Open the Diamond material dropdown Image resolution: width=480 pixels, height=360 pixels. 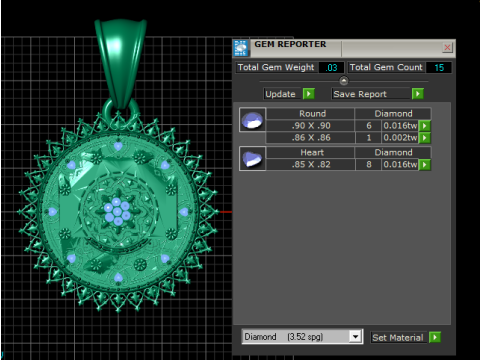click(355, 337)
